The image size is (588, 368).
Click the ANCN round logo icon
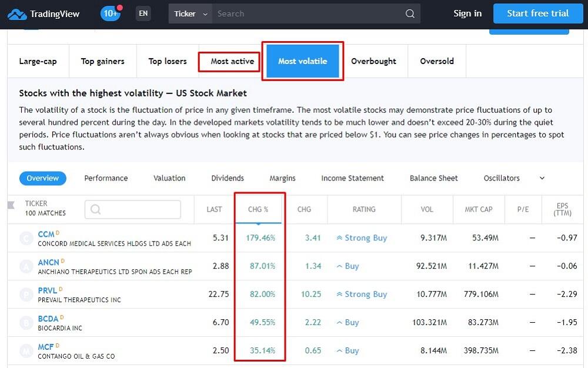pos(26,266)
